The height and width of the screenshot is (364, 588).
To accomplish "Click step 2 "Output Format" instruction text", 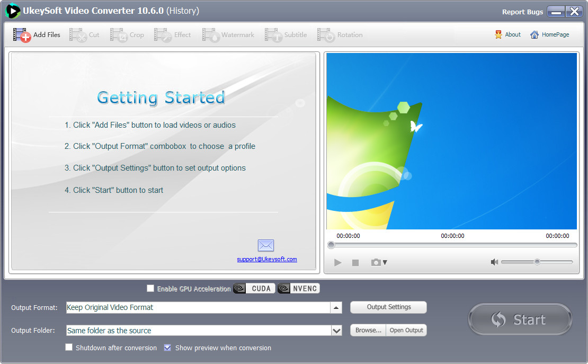I will coord(160,146).
